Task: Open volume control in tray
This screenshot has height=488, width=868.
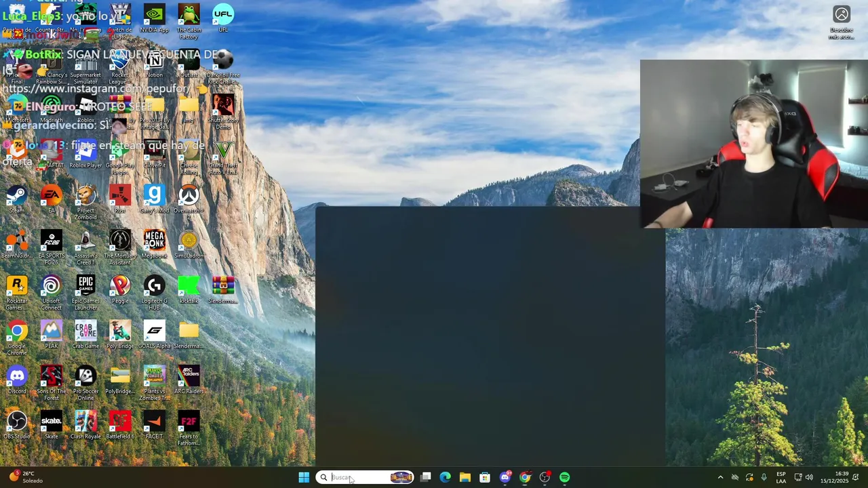Action: [809, 477]
